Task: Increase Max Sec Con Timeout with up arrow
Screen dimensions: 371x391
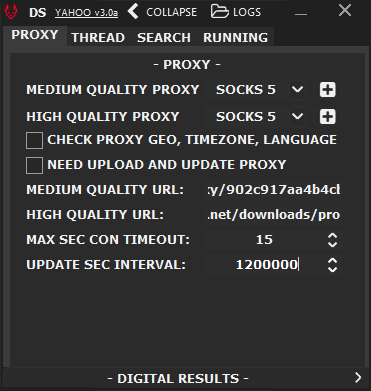Action: point(333,236)
